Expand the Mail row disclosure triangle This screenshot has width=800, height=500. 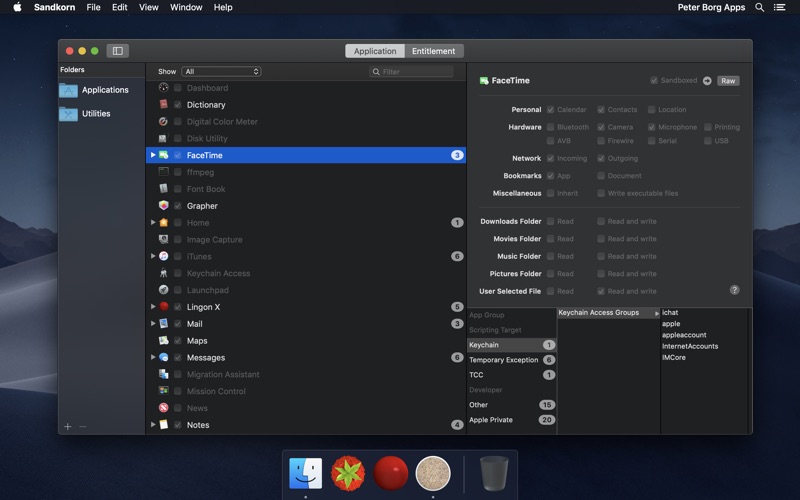(x=153, y=323)
